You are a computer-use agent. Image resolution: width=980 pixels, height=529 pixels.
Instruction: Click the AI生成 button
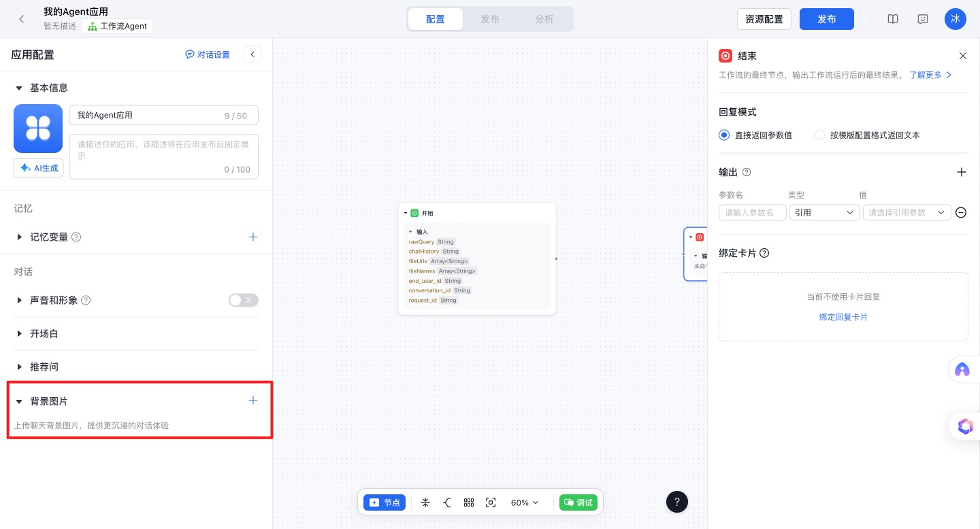pyautogui.click(x=39, y=168)
